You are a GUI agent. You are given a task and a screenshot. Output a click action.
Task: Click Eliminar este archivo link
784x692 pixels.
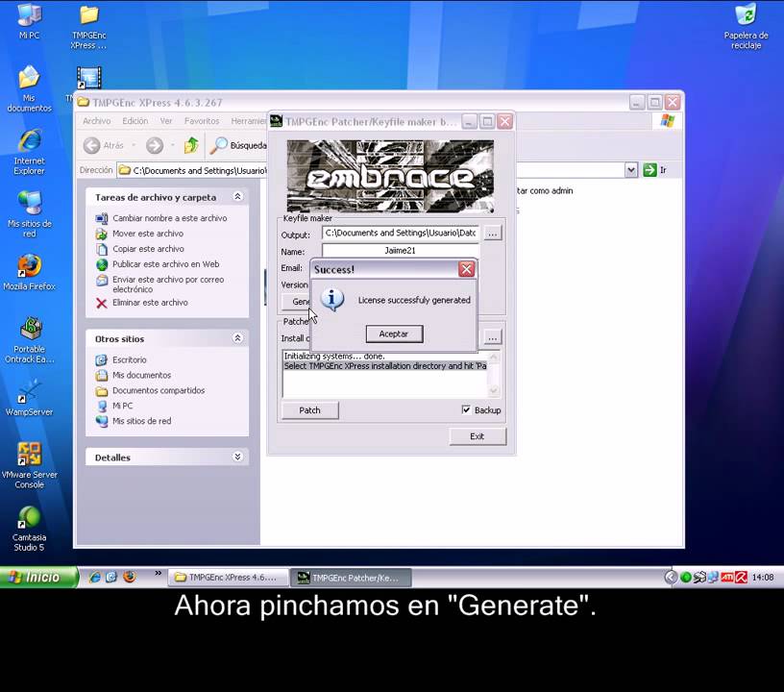point(150,303)
